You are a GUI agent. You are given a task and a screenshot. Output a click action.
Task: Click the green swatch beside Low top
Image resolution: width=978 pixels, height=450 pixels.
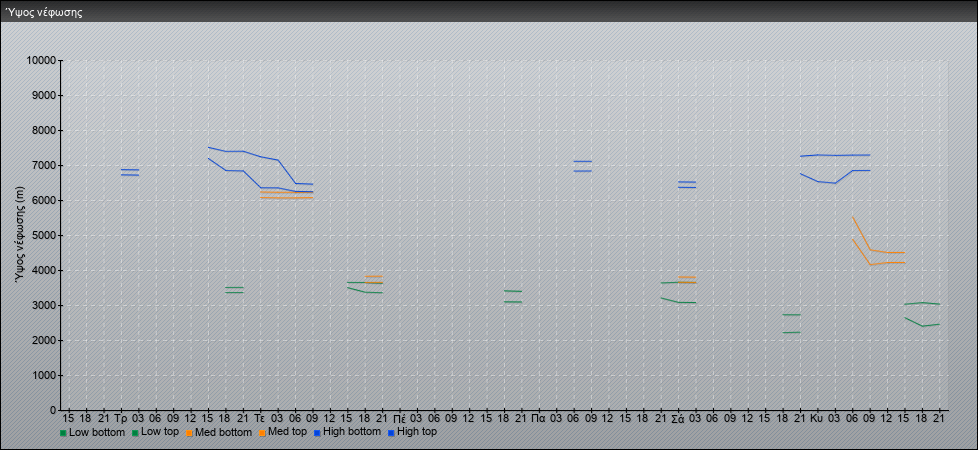coord(135,433)
